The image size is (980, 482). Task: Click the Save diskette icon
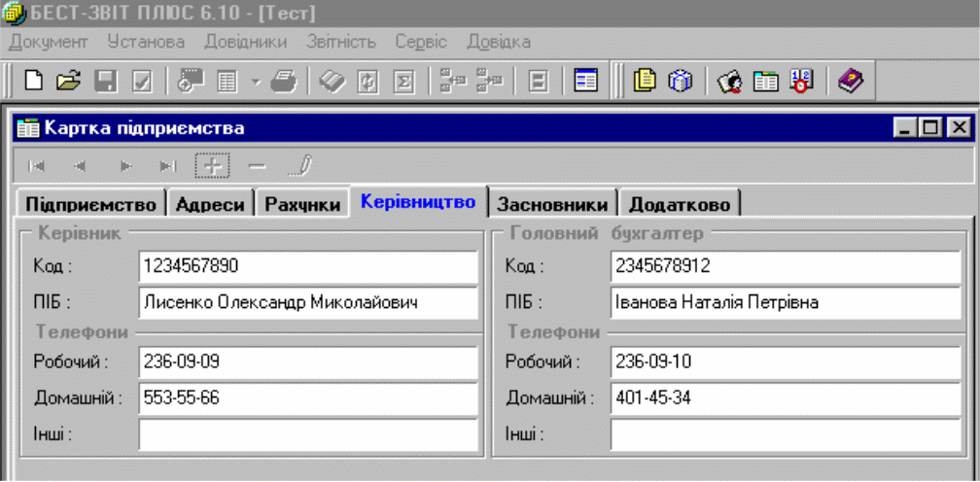pyautogui.click(x=105, y=82)
